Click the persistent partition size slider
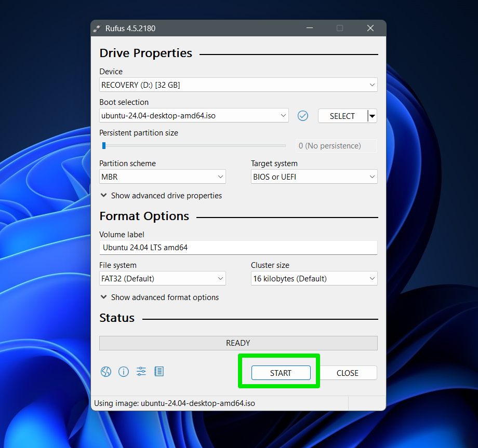This screenshot has width=478, height=448. tap(194, 146)
